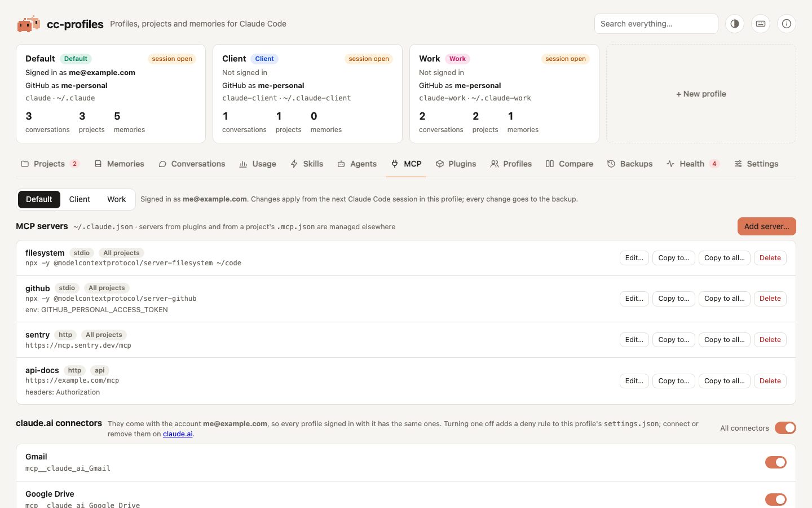Image resolution: width=812 pixels, height=508 pixels.
Task: Edit the sentry server entry
Action: (x=634, y=340)
